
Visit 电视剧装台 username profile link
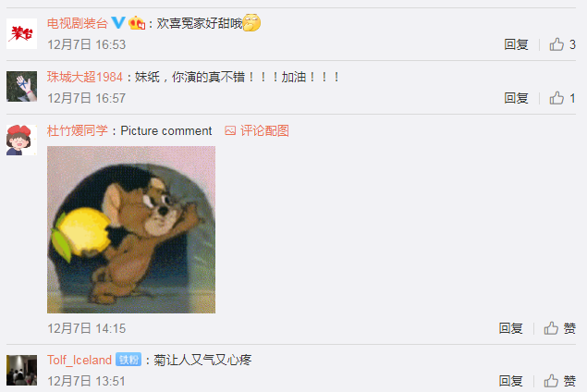pos(78,23)
